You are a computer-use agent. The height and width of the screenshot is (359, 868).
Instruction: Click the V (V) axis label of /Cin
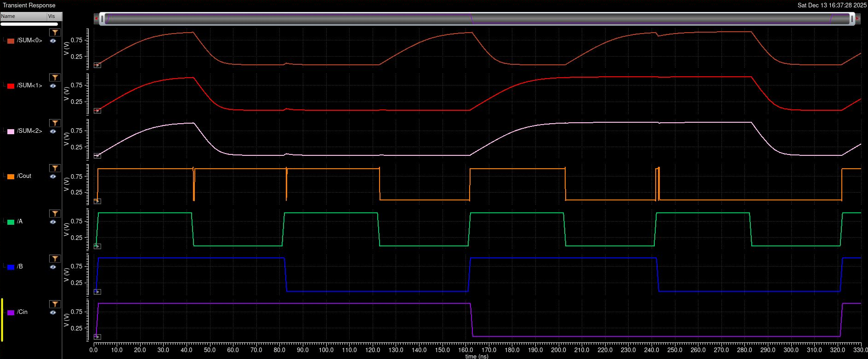click(x=67, y=320)
